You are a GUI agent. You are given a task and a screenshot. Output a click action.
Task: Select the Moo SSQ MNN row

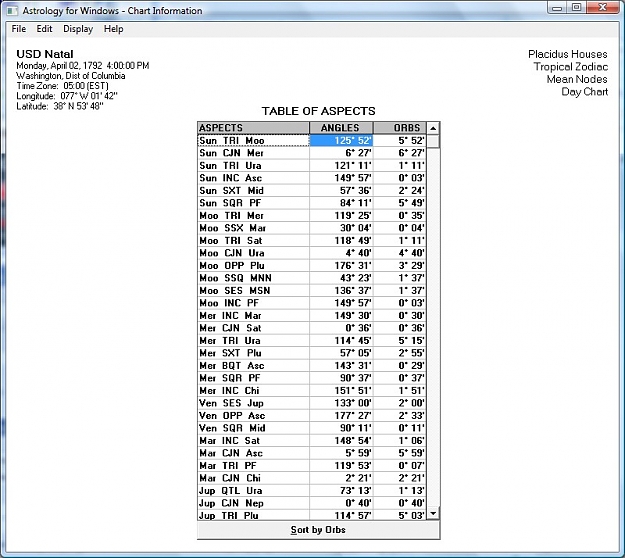click(312, 278)
